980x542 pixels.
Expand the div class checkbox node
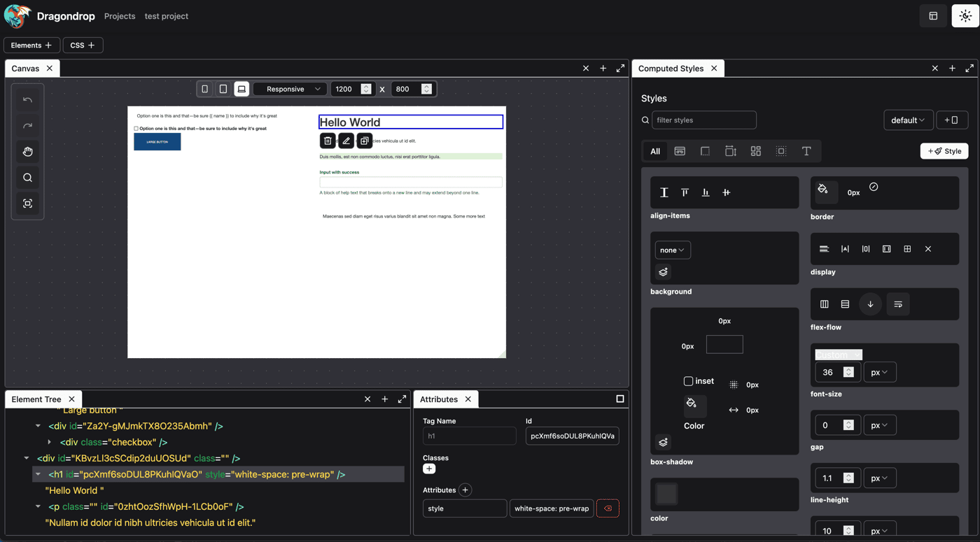tap(49, 442)
